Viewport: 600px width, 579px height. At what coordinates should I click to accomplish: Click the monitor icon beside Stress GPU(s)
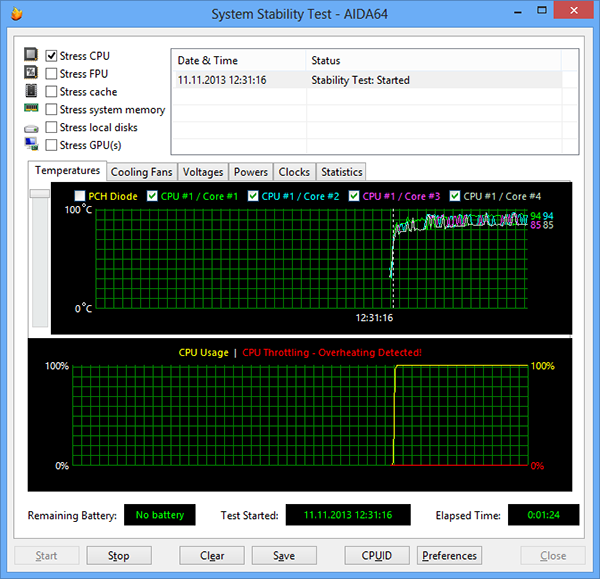pyautogui.click(x=31, y=144)
